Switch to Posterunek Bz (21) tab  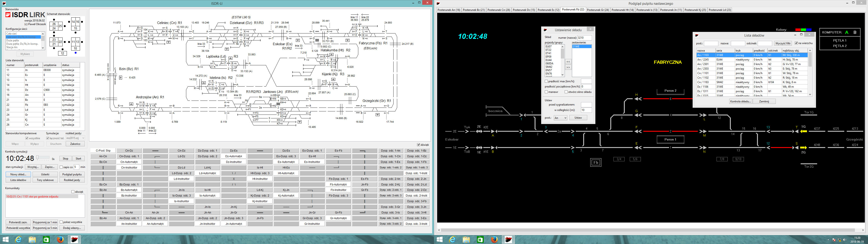[x=474, y=10]
